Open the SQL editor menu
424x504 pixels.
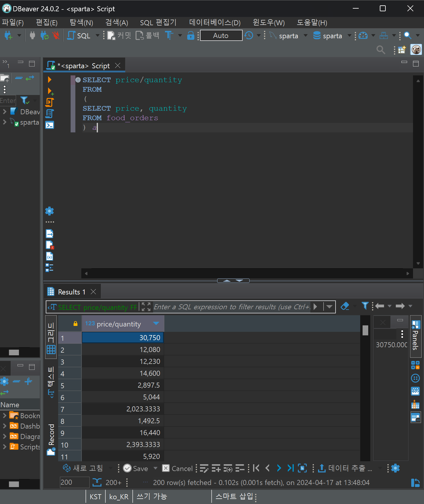pyautogui.click(x=158, y=23)
